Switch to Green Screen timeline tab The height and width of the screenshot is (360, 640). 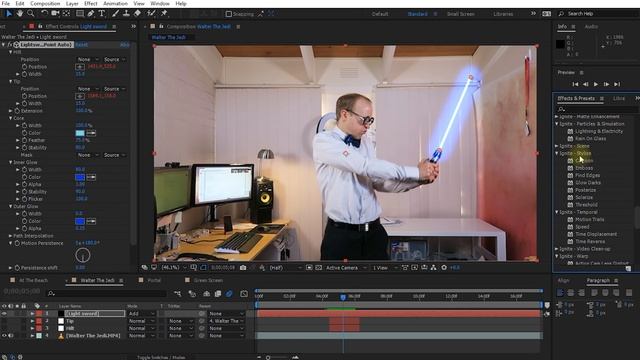click(208, 280)
